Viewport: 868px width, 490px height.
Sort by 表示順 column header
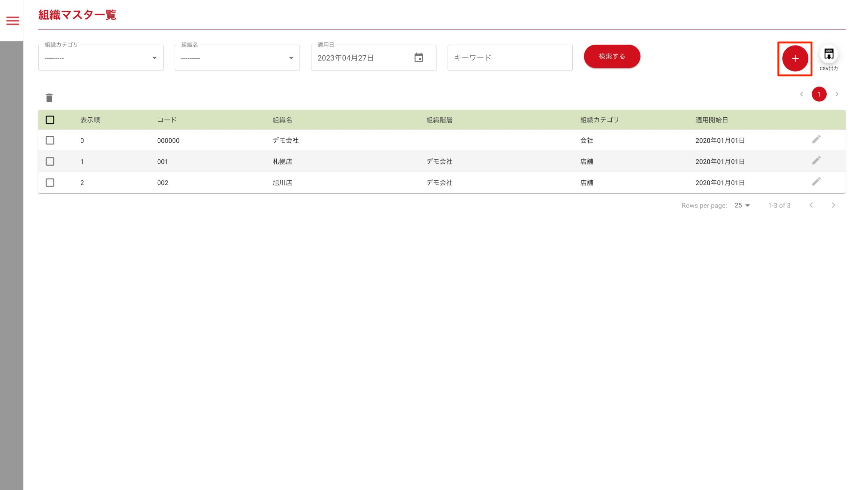(90, 120)
